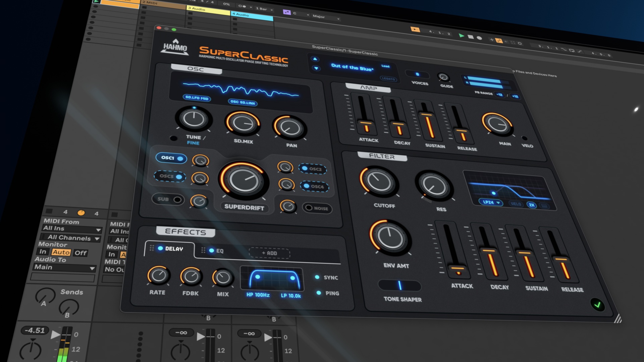
Task: Click the delay MIX knob
Action: coord(222,278)
